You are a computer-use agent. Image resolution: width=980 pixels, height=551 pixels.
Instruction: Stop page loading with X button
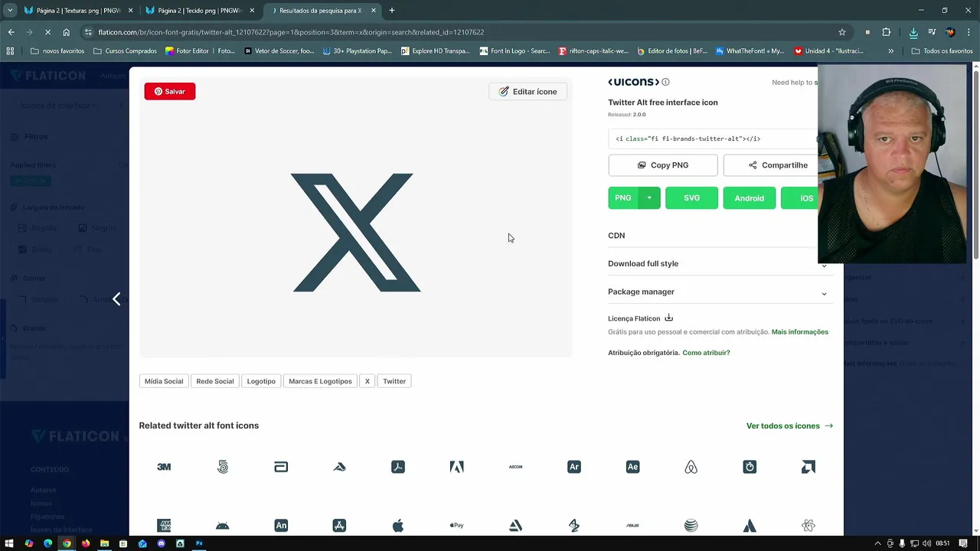pos(47,32)
